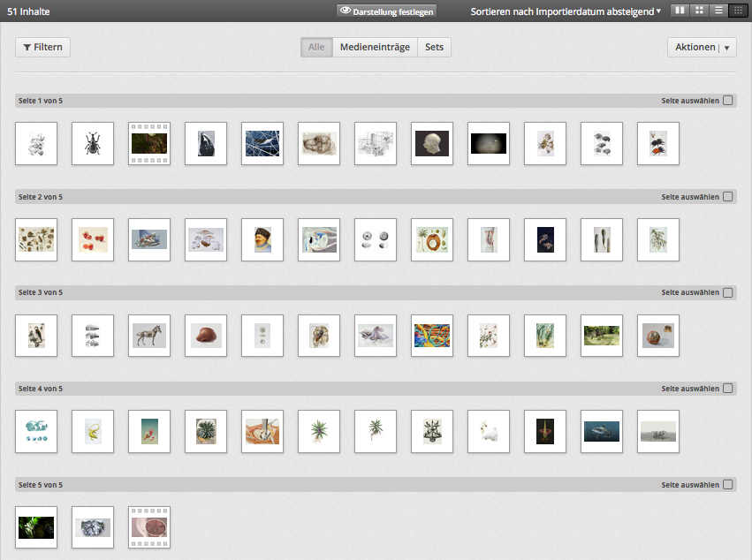
Task: Open the red strawberries thumbnail on page 2
Action: click(93, 239)
